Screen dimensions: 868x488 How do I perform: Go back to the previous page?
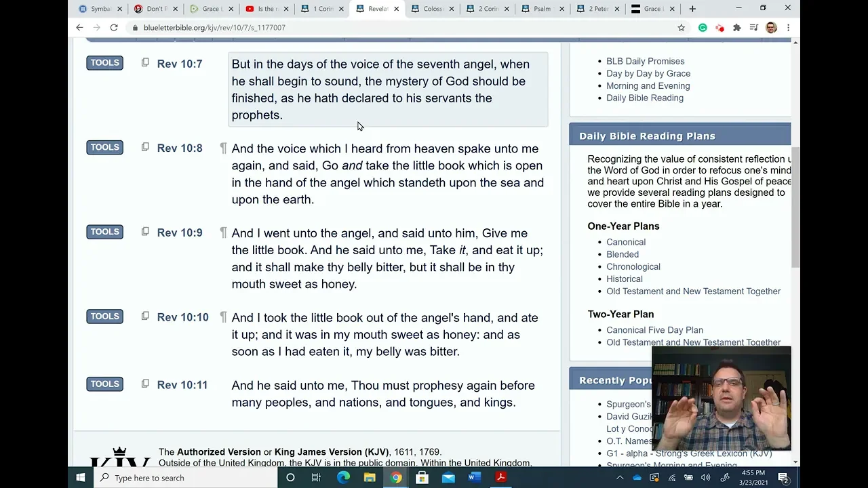point(79,28)
